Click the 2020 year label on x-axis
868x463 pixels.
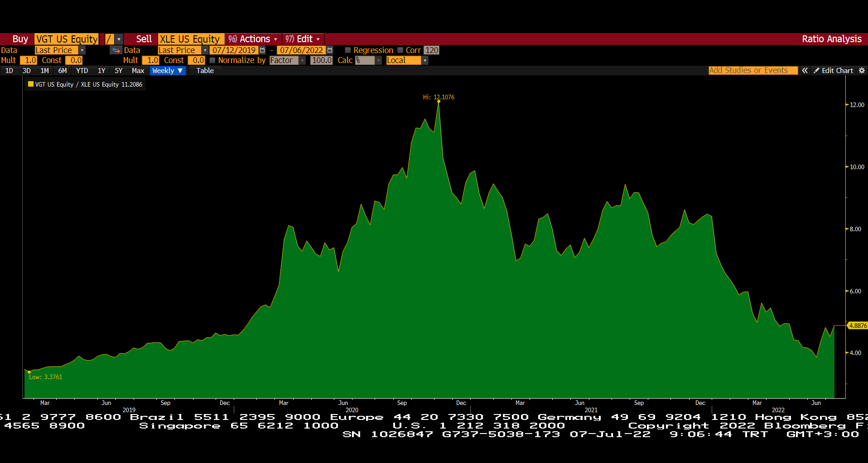(352, 410)
